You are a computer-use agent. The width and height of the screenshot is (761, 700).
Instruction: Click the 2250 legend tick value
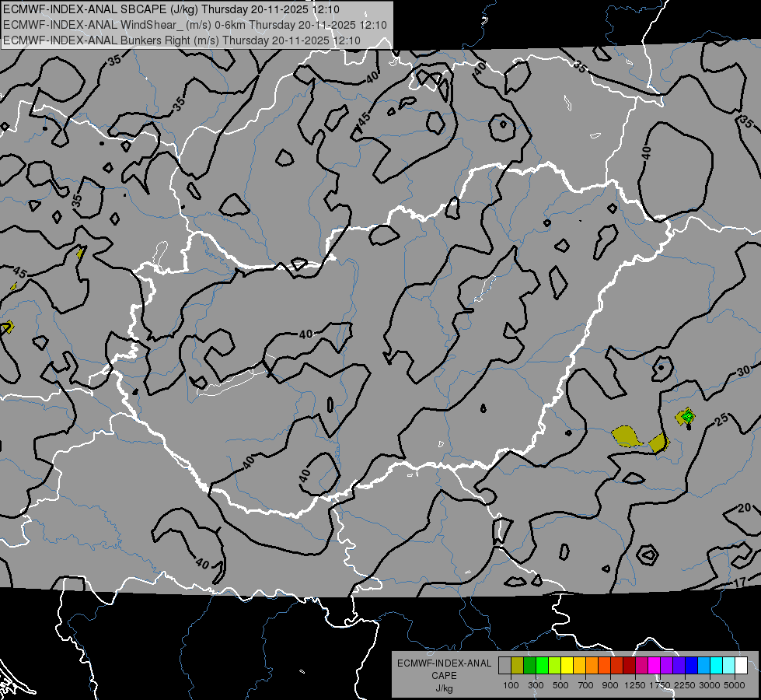point(685,685)
